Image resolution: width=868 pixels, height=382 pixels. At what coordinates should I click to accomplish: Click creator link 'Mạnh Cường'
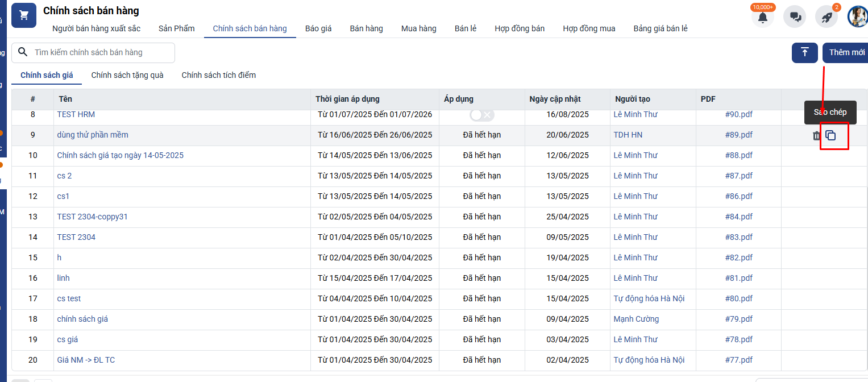click(x=636, y=319)
